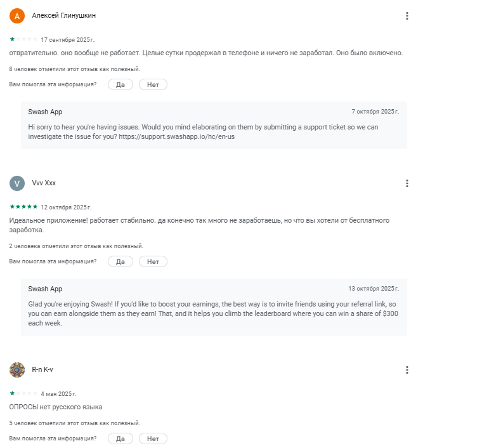Mark Алексей Глинушкин's review helpful with Да
Image resolution: width=482 pixels, height=448 pixels.
120,84
